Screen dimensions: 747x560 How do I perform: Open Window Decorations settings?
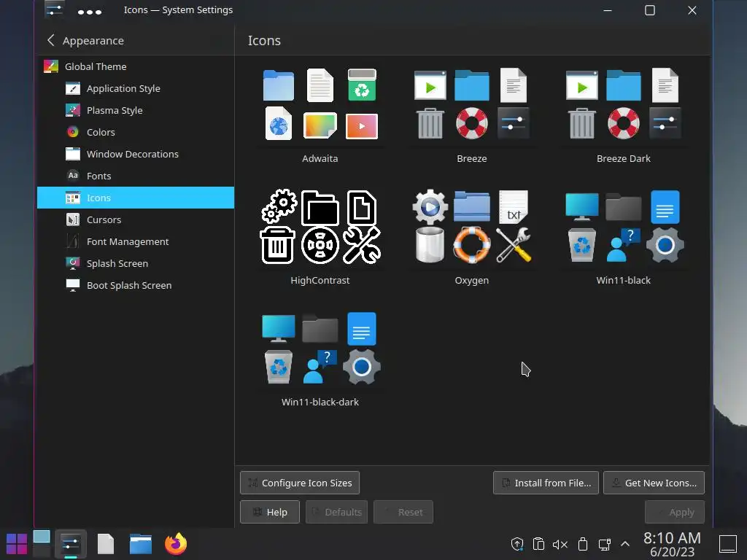tap(136, 154)
